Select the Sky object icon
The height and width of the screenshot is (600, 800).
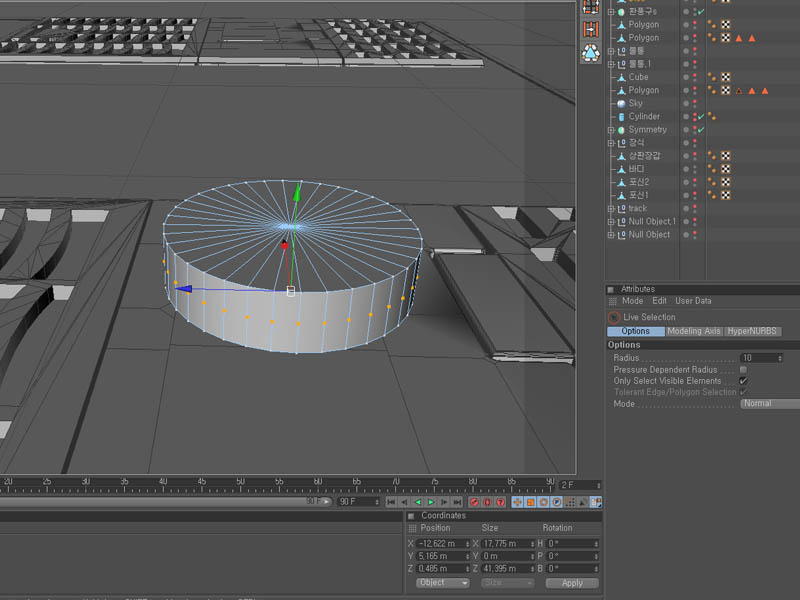pyautogui.click(x=621, y=104)
